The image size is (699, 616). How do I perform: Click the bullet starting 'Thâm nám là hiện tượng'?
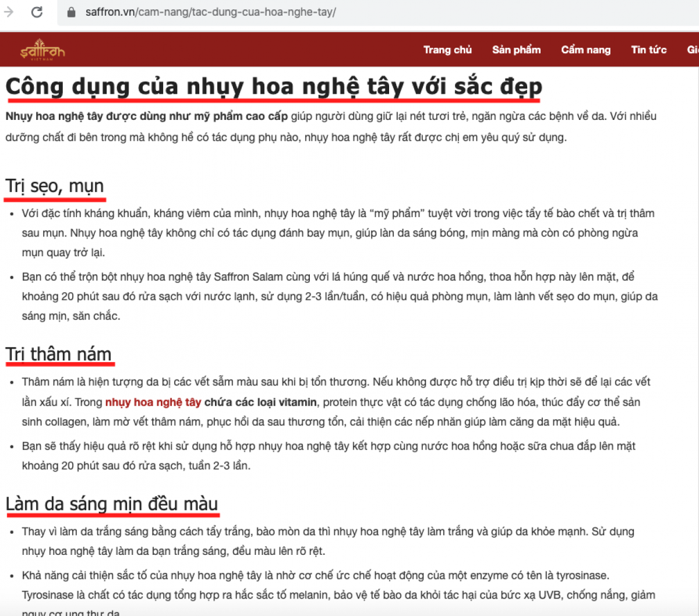[x=336, y=383]
